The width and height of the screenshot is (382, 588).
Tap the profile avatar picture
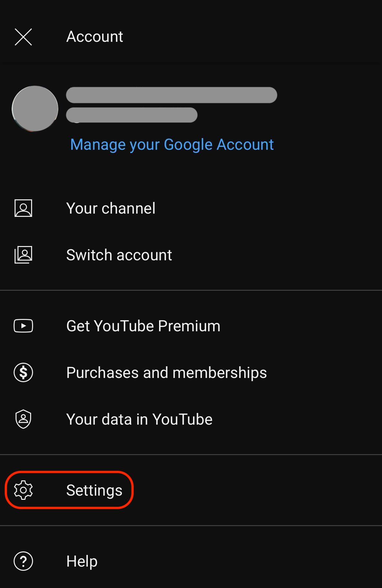35,109
